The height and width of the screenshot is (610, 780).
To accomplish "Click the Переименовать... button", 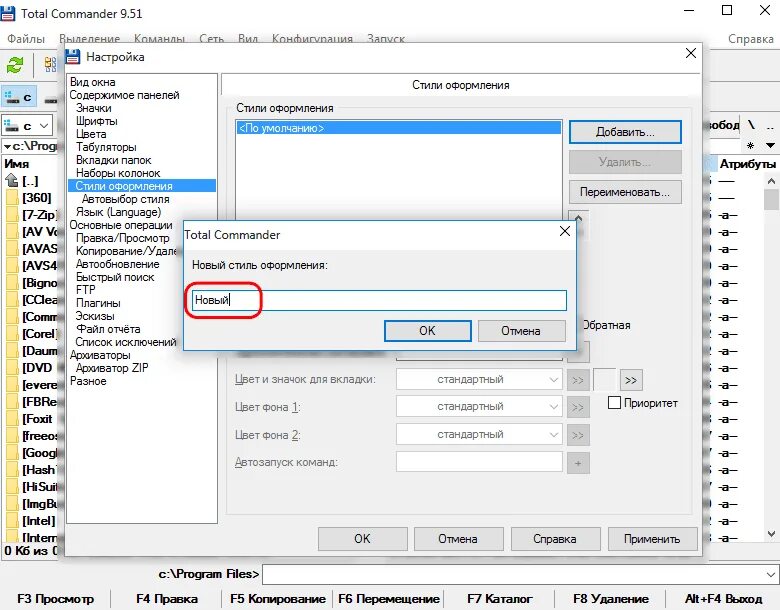I will [625, 192].
